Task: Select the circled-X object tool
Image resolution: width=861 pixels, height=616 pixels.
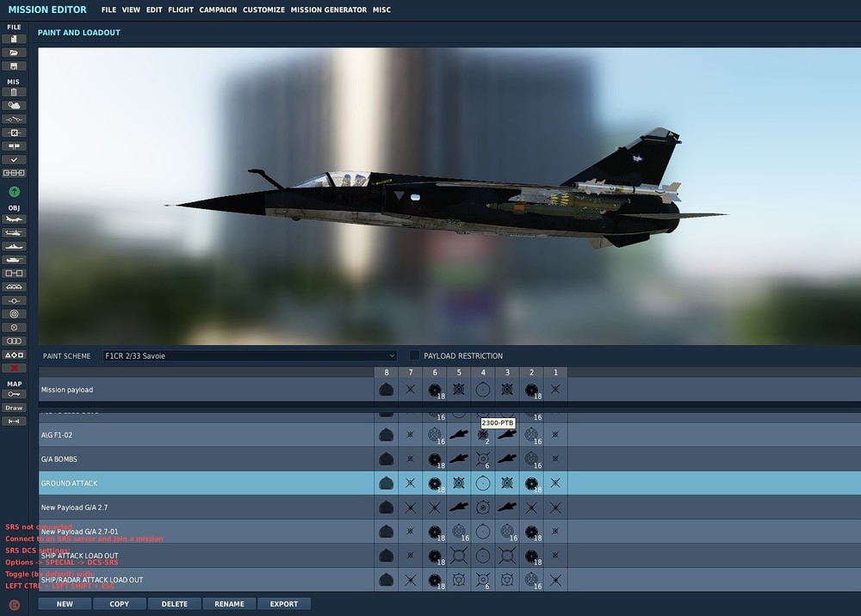Action: (x=15, y=328)
